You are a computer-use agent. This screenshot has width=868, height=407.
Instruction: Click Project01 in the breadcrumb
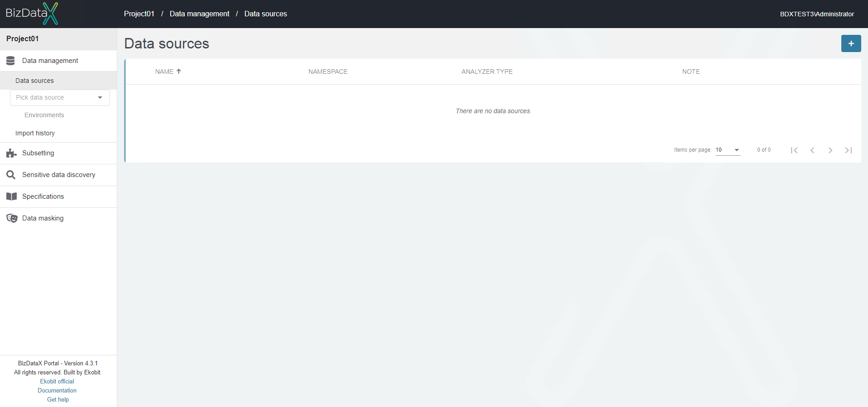(x=139, y=14)
